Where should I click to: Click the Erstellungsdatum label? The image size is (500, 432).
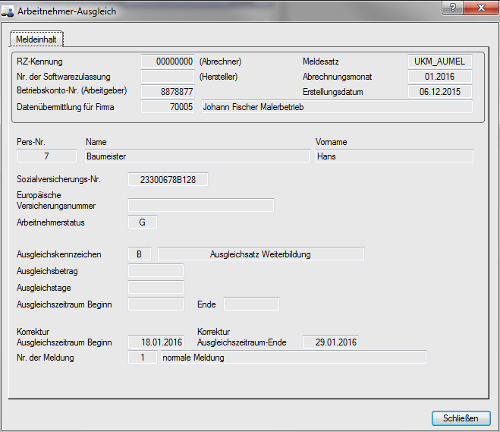(x=333, y=92)
